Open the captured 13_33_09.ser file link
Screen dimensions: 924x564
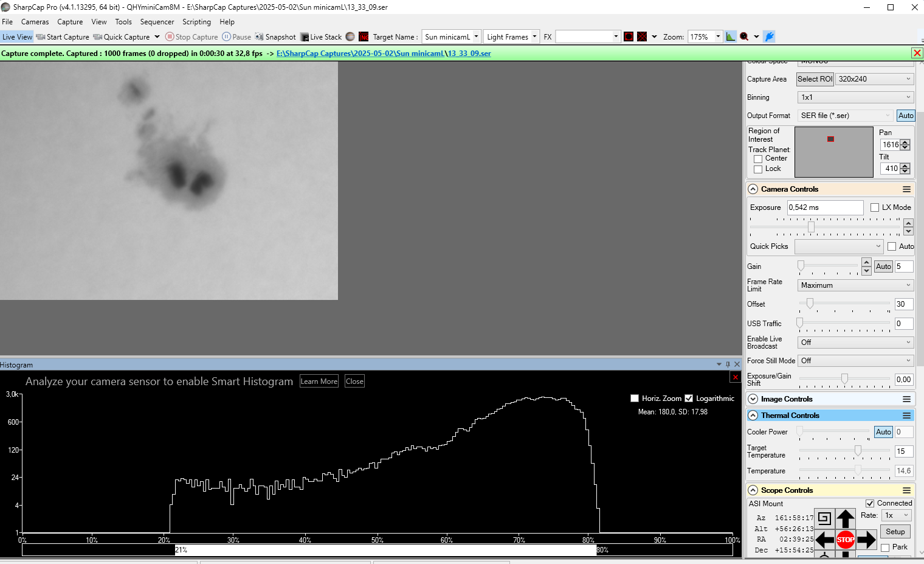tap(470, 54)
